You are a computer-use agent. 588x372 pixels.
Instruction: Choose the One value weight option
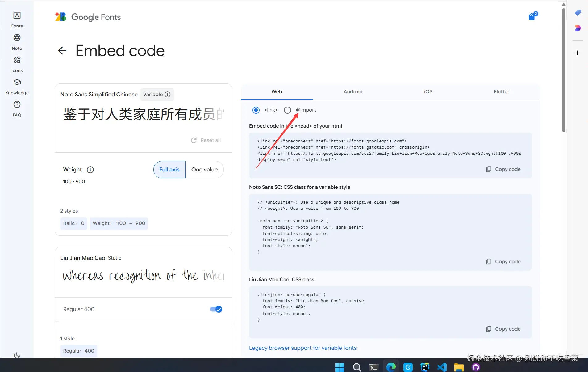pos(204,170)
